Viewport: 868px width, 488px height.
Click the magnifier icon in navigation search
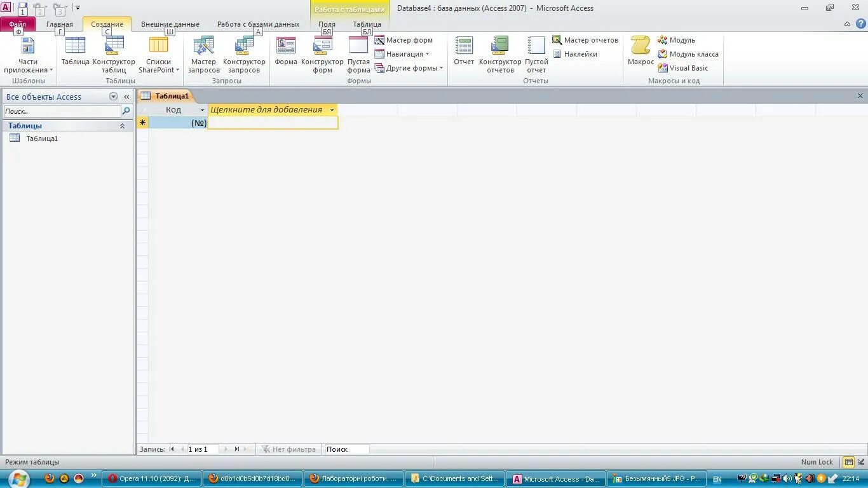pyautogui.click(x=126, y=111)
